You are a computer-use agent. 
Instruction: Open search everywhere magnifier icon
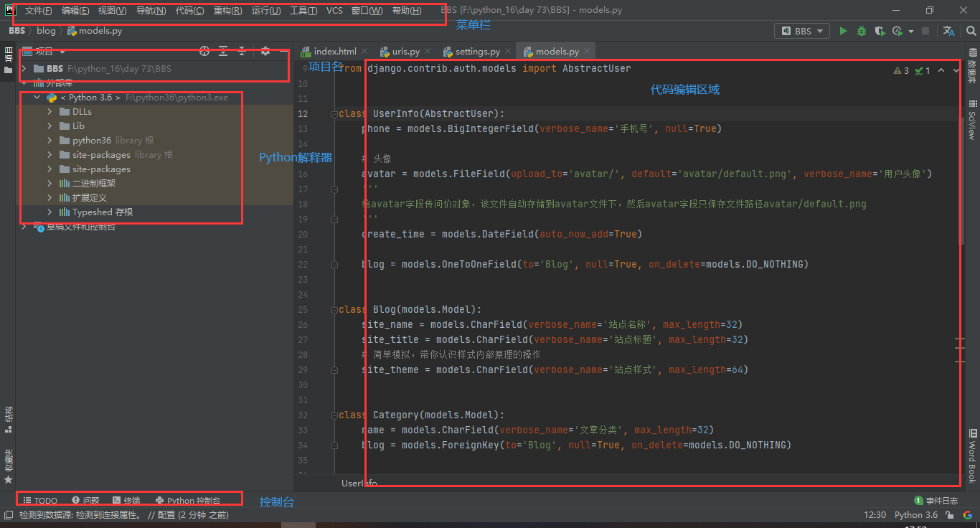point(971,31)
